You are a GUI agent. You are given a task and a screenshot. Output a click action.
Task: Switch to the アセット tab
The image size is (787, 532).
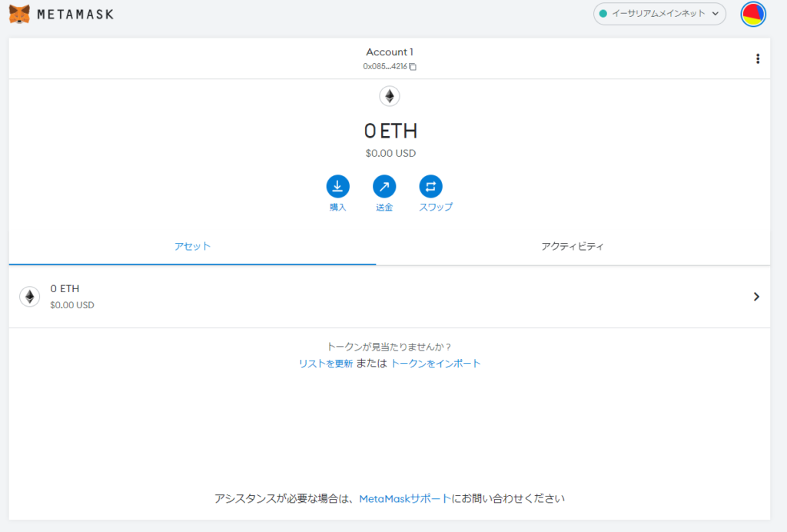192,247
